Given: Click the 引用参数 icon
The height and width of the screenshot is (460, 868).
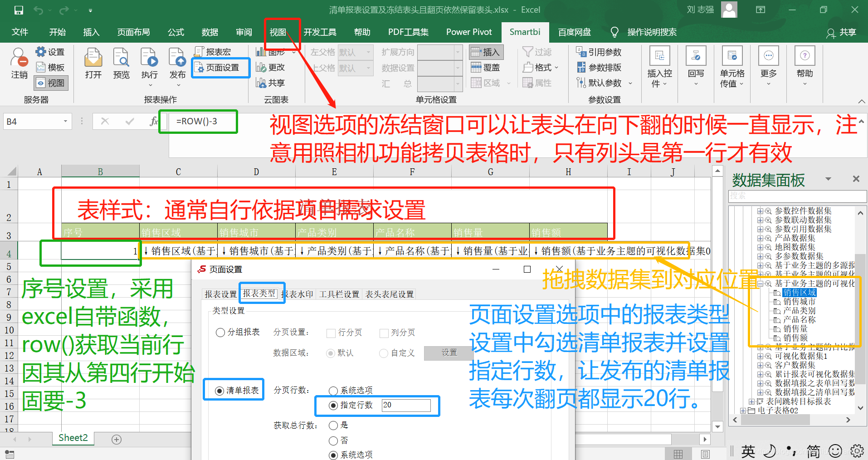Looking at the screenshot, I should point(581,52).
